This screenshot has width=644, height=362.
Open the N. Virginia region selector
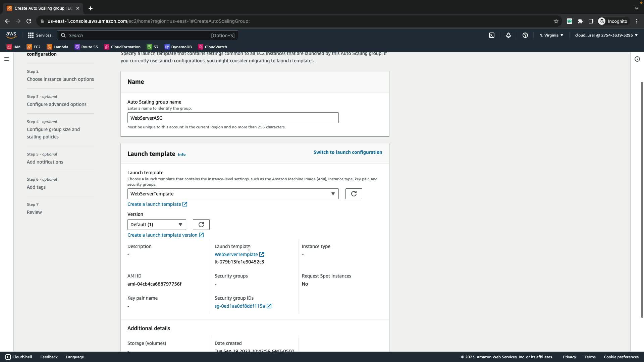pyautogui.click(x=551, y=35)
